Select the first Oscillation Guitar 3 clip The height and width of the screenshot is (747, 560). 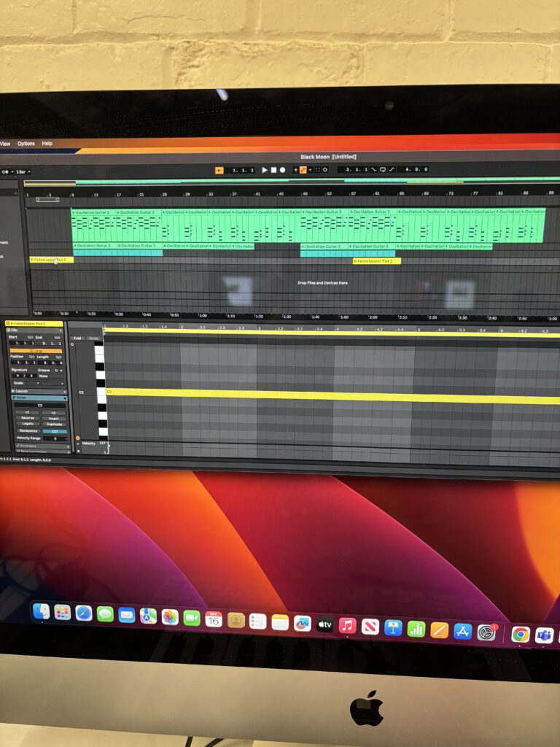pyautogui.click(x=93, y=227)
